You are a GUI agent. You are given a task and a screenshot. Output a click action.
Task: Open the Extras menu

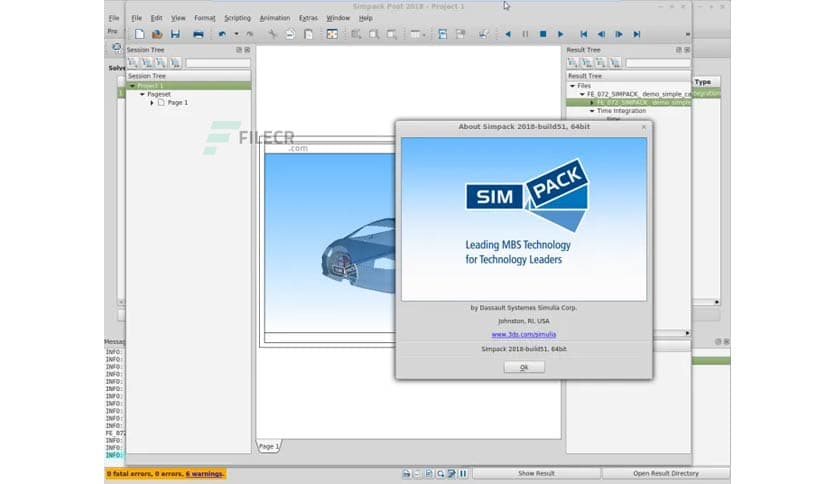(308, 18)
